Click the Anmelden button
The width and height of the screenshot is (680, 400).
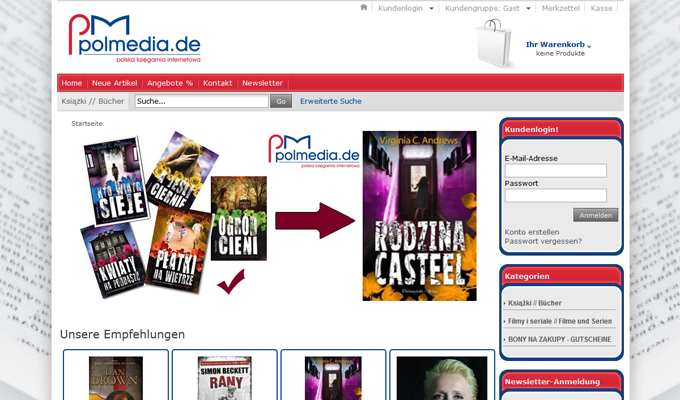[x=595, y=215]
